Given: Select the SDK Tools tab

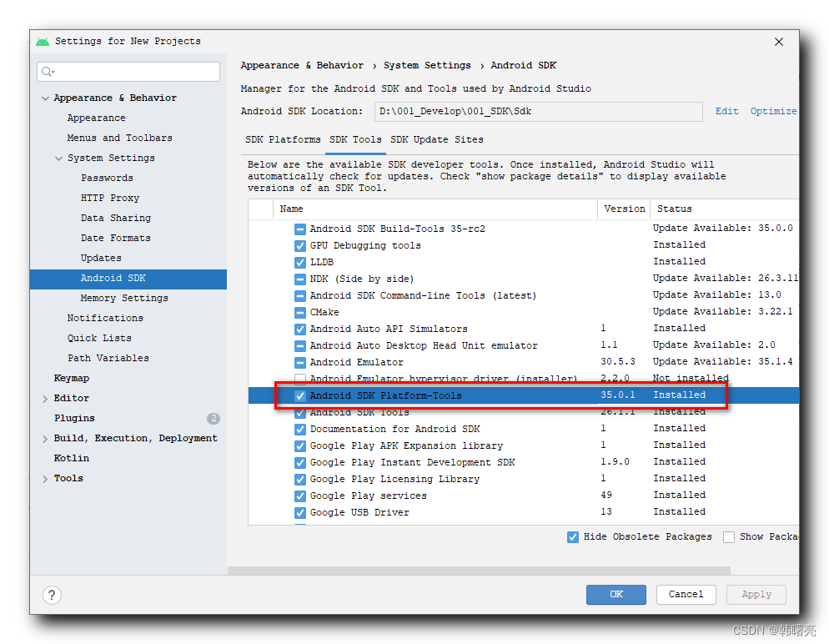Looking at the screenshot, I should coord(355,139).
